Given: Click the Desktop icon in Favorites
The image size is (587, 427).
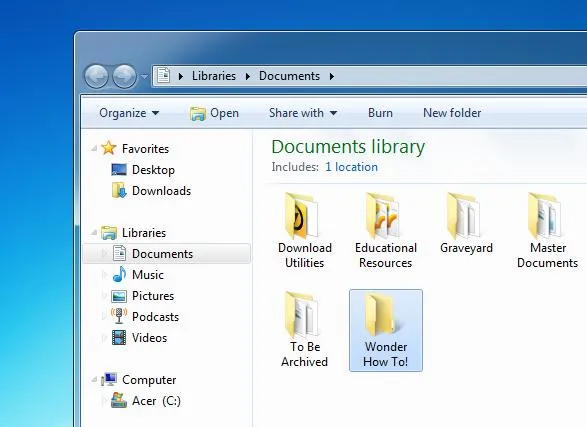Looking at the screenshot, I should 119,170.
